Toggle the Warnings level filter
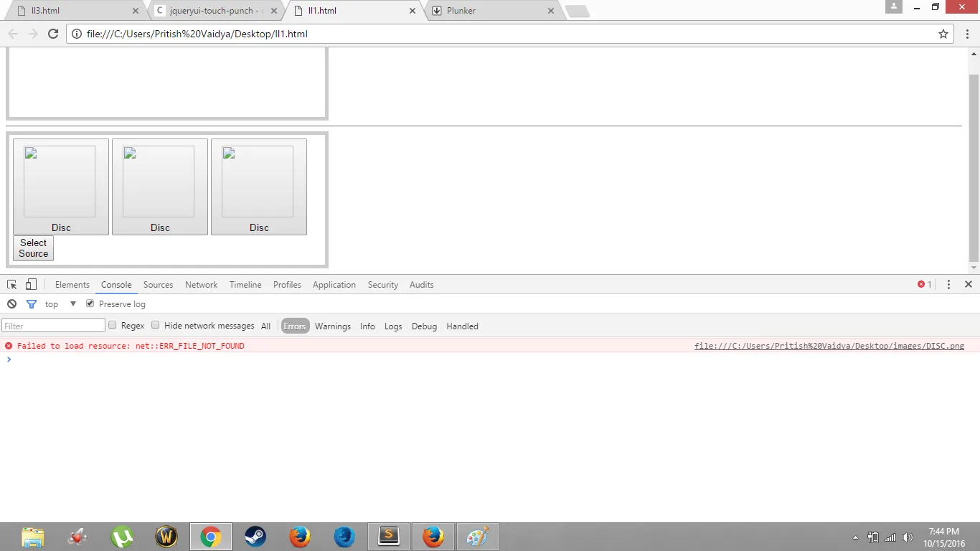The height and width of the screenshot is (551, 980). coord(333,326)
